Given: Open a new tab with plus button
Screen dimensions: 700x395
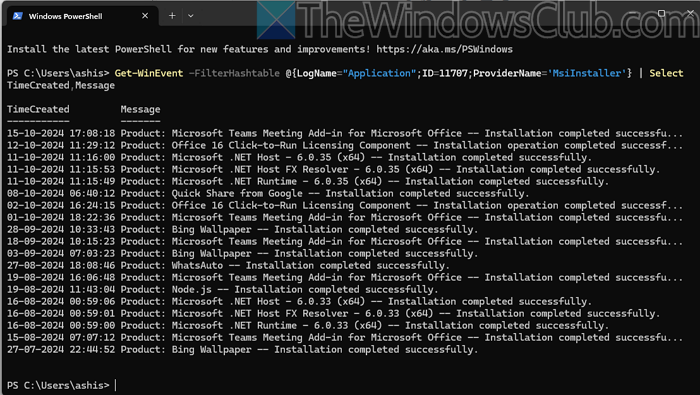Looking at the screenshot, I should point(172,16).
